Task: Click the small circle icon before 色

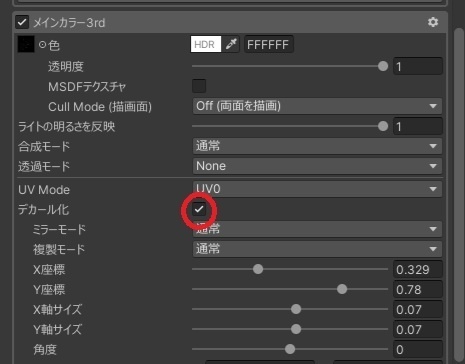Action: click(x=42, y=44)
